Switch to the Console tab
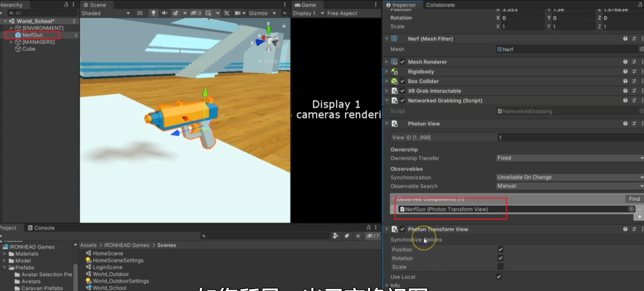The height and width of the screenshot is (291, 644). point(41,228)
